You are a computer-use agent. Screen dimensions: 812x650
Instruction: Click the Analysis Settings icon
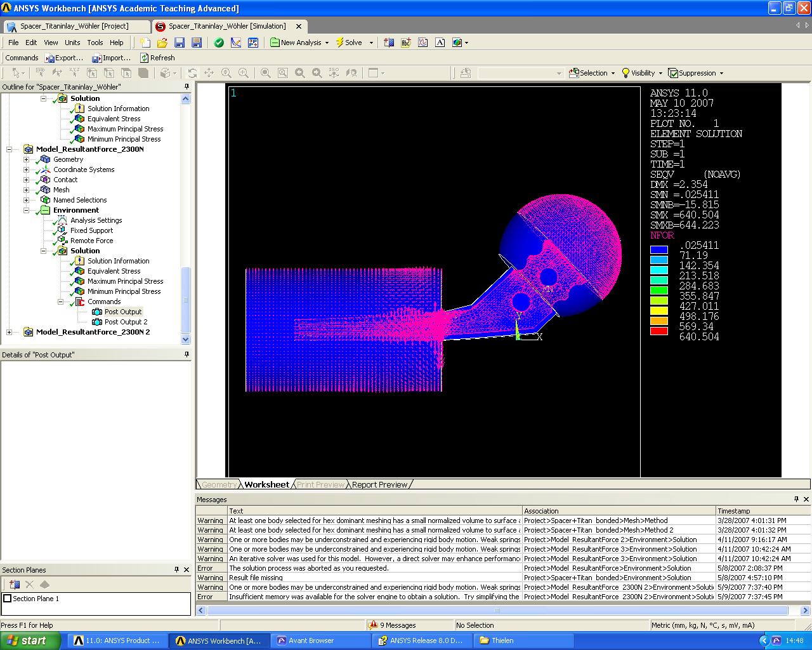(63, 220)
